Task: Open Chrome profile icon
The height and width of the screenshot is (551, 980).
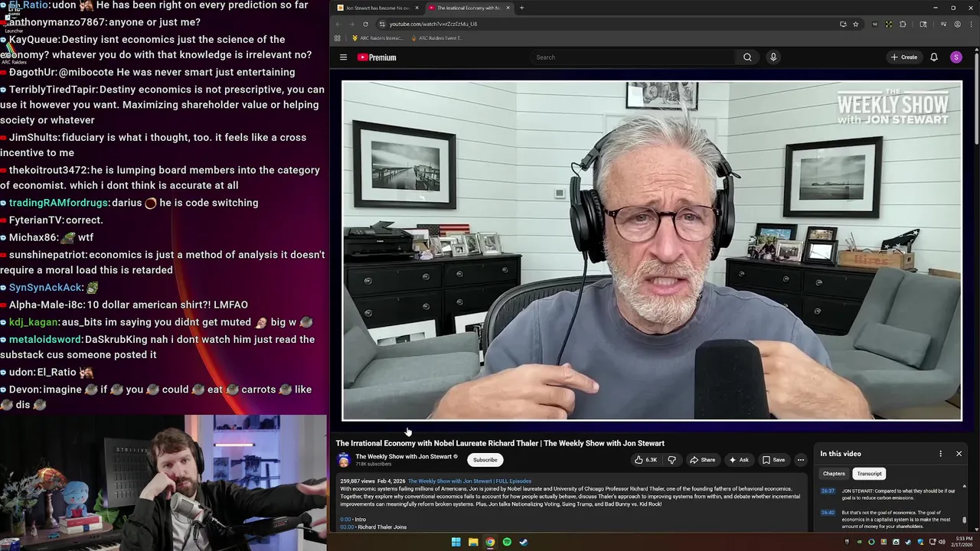Action: (x=957, y=24)
